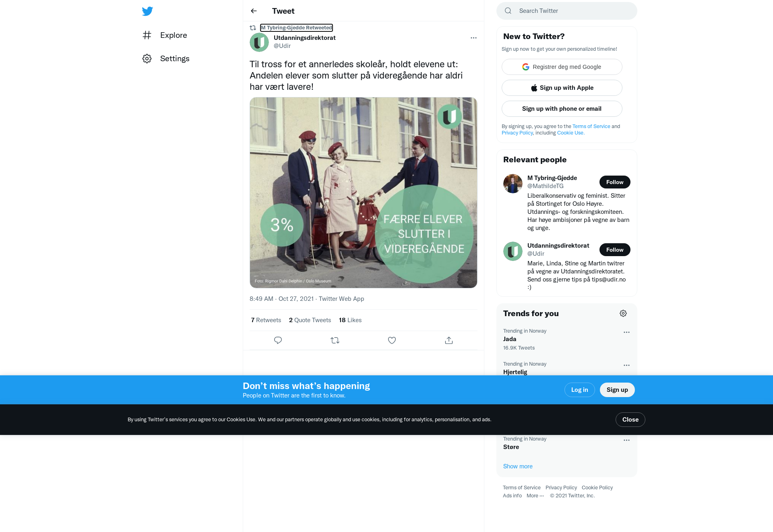Click Show more trends link
This screenshot has height=532, width=773.
(x=518, y=466)
